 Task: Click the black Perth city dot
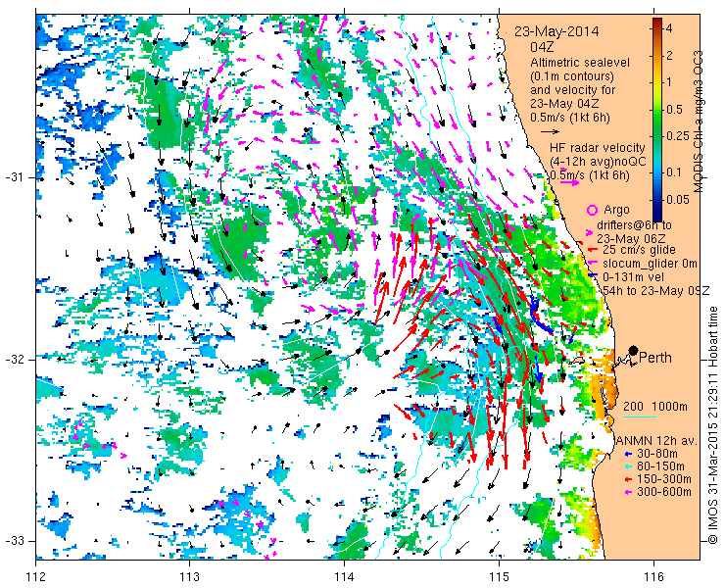point(634,350)
